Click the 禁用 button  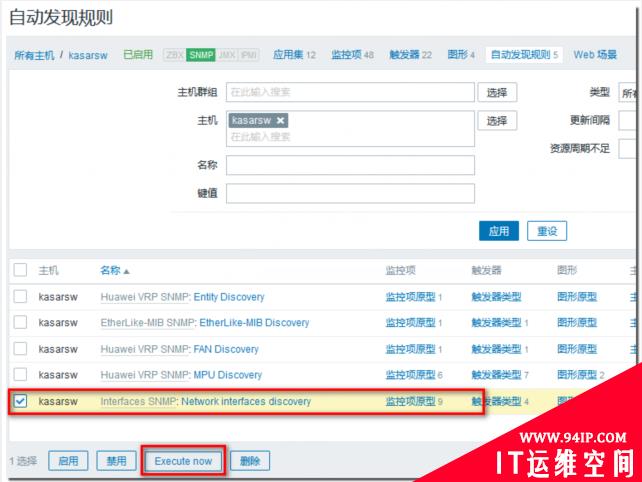point(116,461)
